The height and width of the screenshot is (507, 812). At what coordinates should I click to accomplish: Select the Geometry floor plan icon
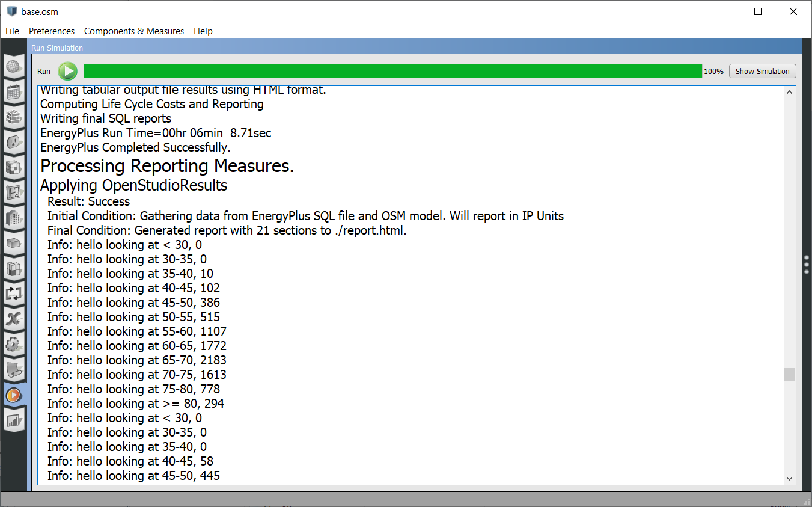pos(14,193)
